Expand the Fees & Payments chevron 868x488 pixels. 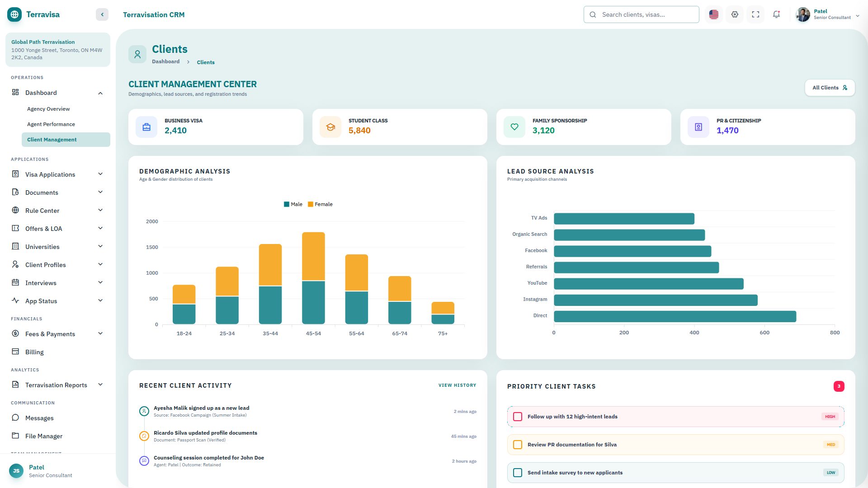(100, 333)
